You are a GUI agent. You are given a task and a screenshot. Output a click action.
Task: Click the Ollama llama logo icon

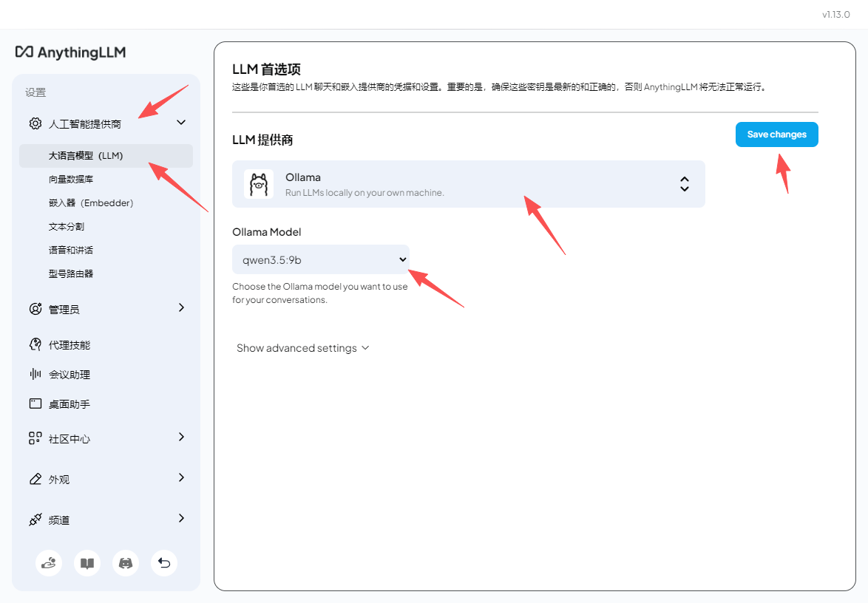pyautogui.click(x=259, y=184)
